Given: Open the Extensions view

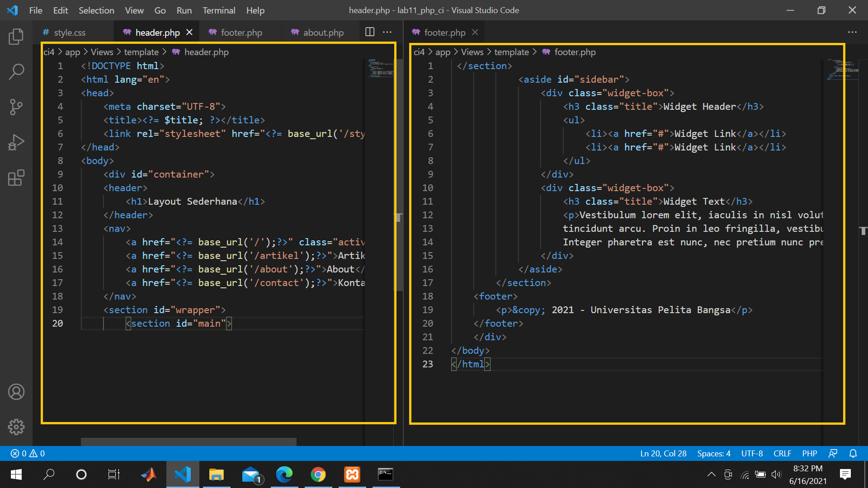Looking at the screenshot, I should coord(16,178).
